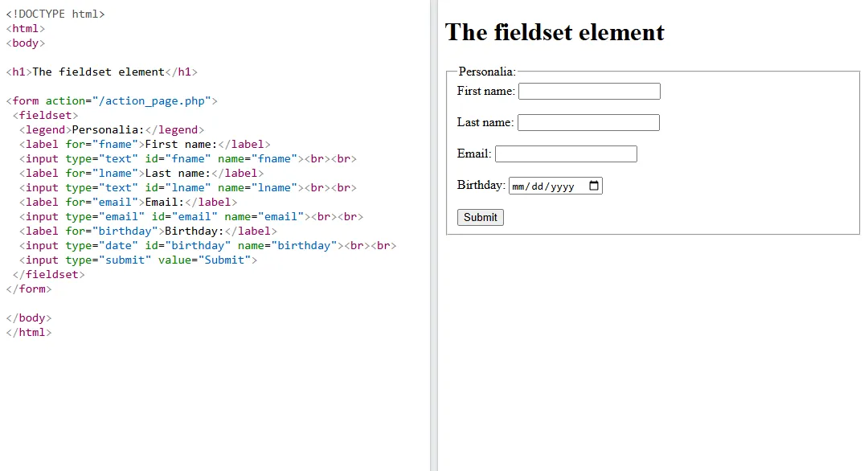Click the form action code line

click(x=112, y=101)
